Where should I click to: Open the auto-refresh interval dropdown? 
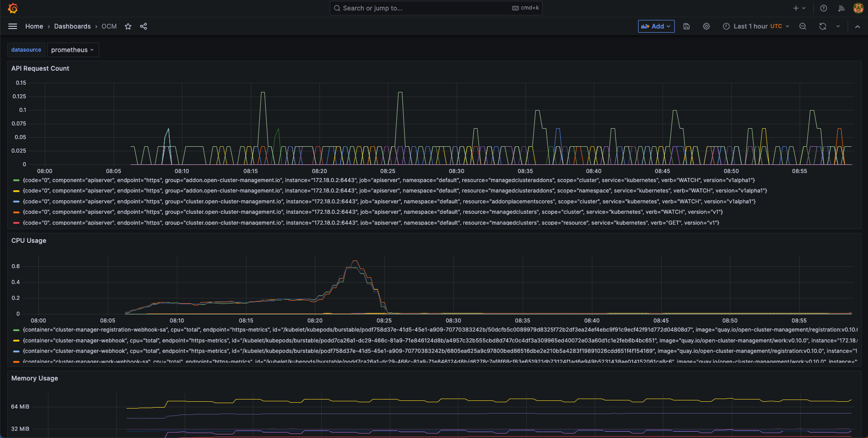pyautogui.click(x=838, y=26)
